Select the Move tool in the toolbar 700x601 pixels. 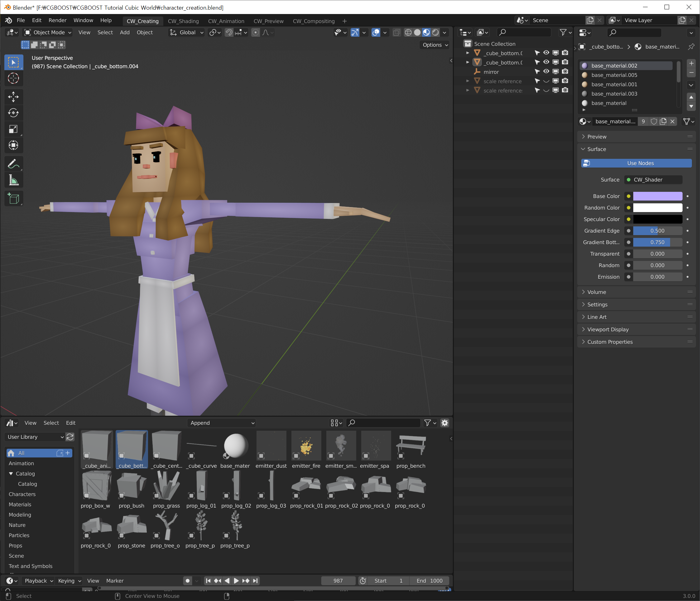point(13,97)
